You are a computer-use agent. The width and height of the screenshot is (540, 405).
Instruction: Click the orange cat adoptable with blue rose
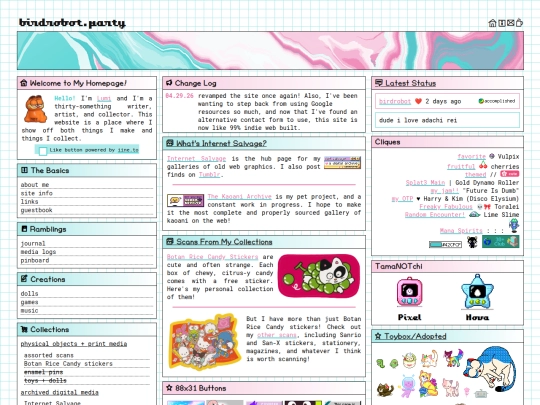(428, 383)
